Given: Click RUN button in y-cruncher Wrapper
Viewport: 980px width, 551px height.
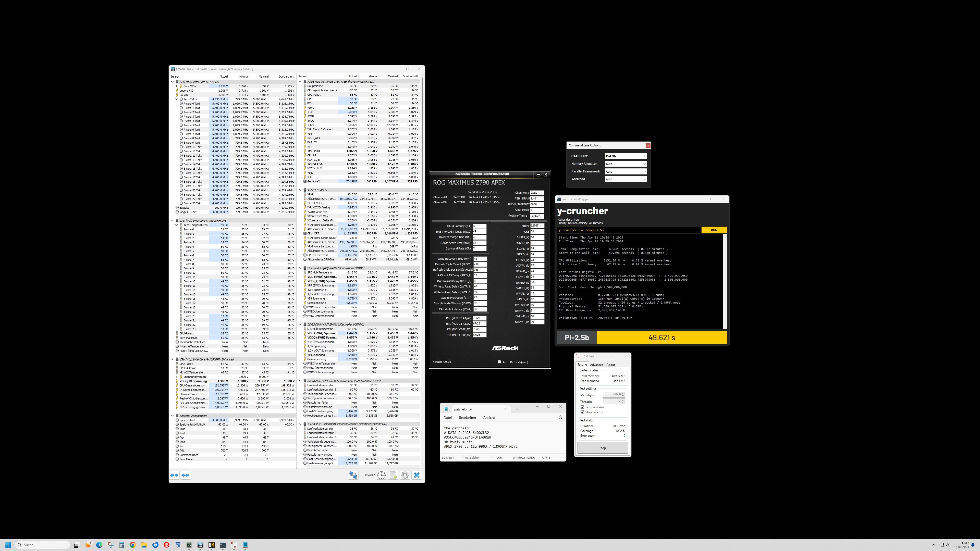Looking at the screenshot, I should point(714,230).
